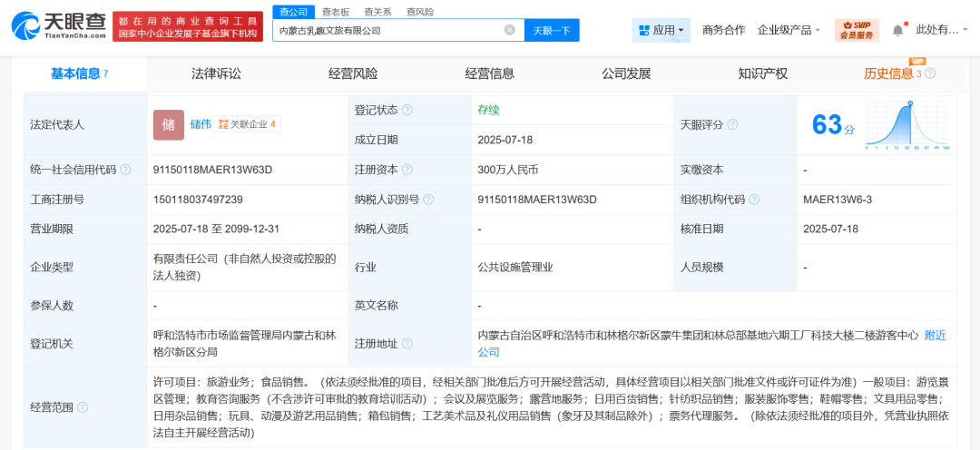Open the 公司发展 tab
This screenshot has height=450, width=980.
(626, 73)
